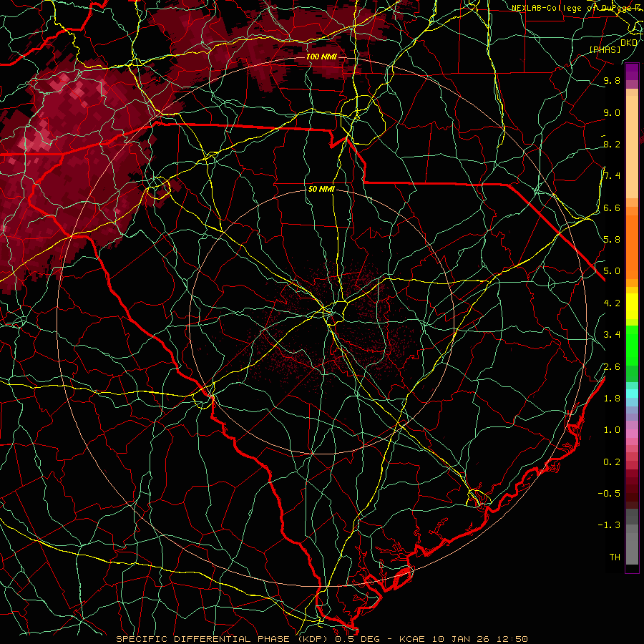Click the 1.0 legend value

(612, 430)
